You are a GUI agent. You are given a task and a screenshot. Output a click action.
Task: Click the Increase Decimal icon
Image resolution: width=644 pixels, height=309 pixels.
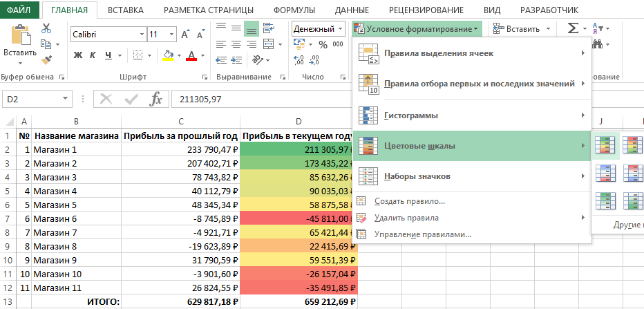click(x=299, y=60)
